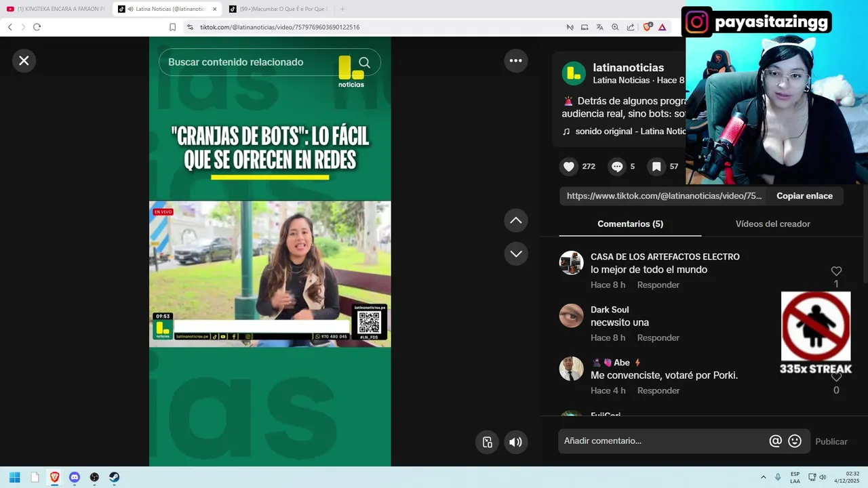Close the Latina Noticias browser tab

214,9
